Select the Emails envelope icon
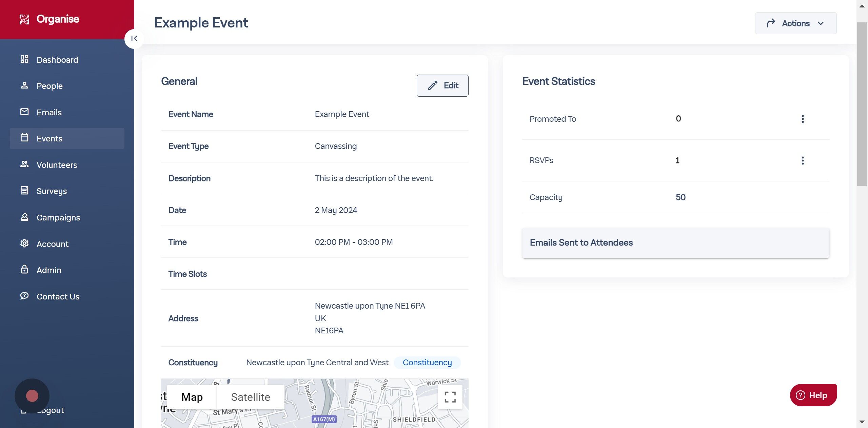This screenshot has height=428, width=868. [x=24, y=112]
